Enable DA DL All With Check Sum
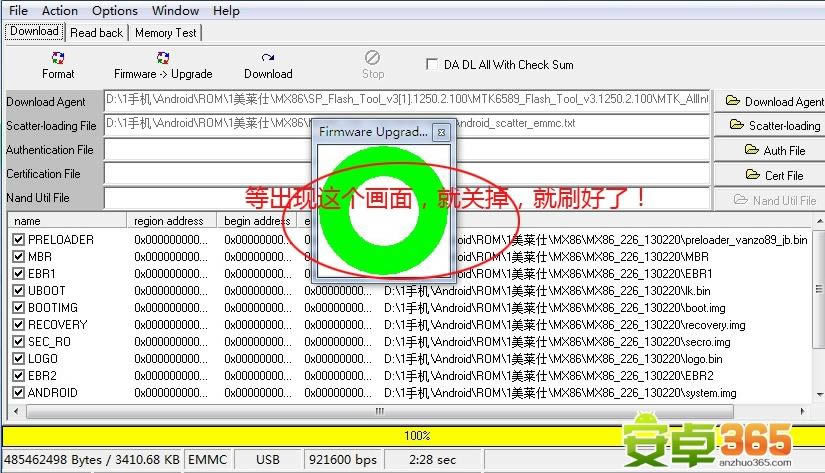Image resolution: width=825 pixels, height=473 pixels. coord(432,64)
